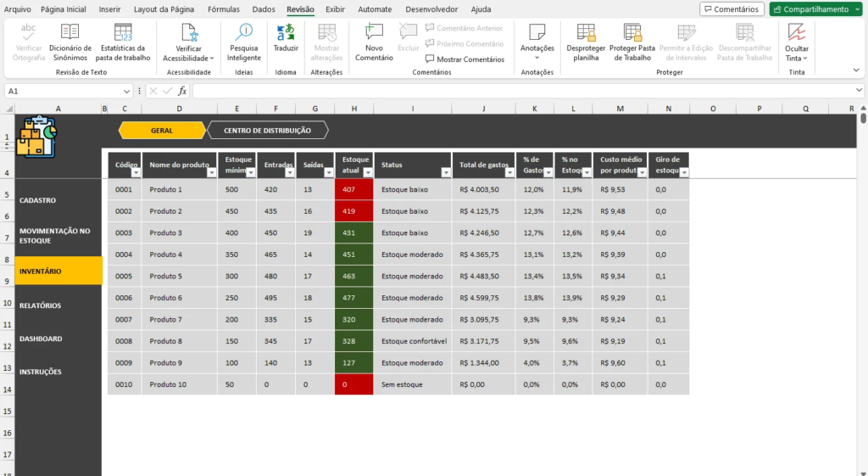
Task: Go to CENTRO DE DISTRIBUIÇÃO view
Action: point(267,131)
